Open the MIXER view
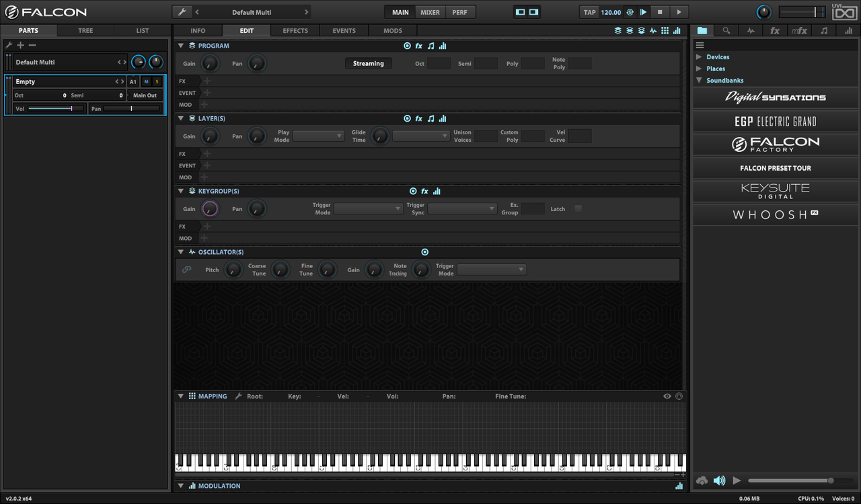The height and width of the screenshot is (504, 861). [430, 12]
